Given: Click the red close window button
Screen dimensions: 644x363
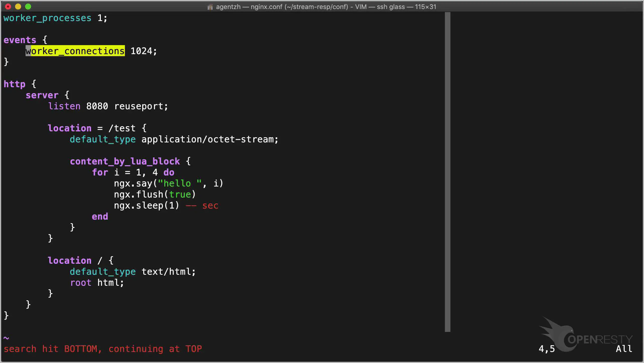Looking at the screenshot, I should [8, 7].
